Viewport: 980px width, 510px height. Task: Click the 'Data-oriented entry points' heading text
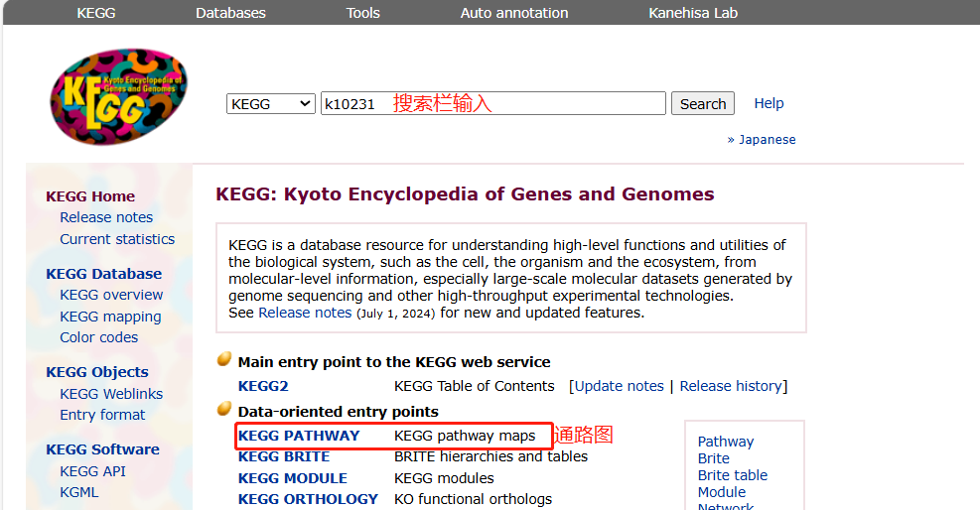pyautogui.click(x=339, y=412)
